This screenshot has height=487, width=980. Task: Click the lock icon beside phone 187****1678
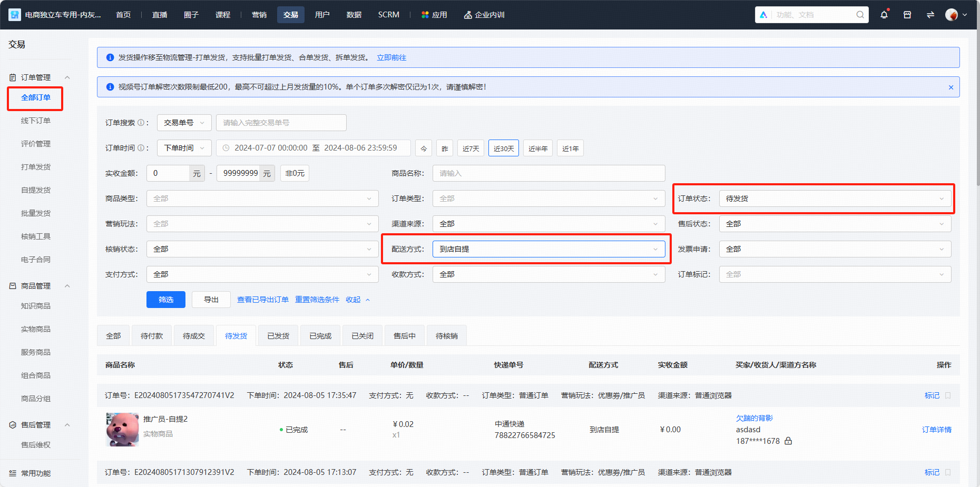tap(788, 441)
